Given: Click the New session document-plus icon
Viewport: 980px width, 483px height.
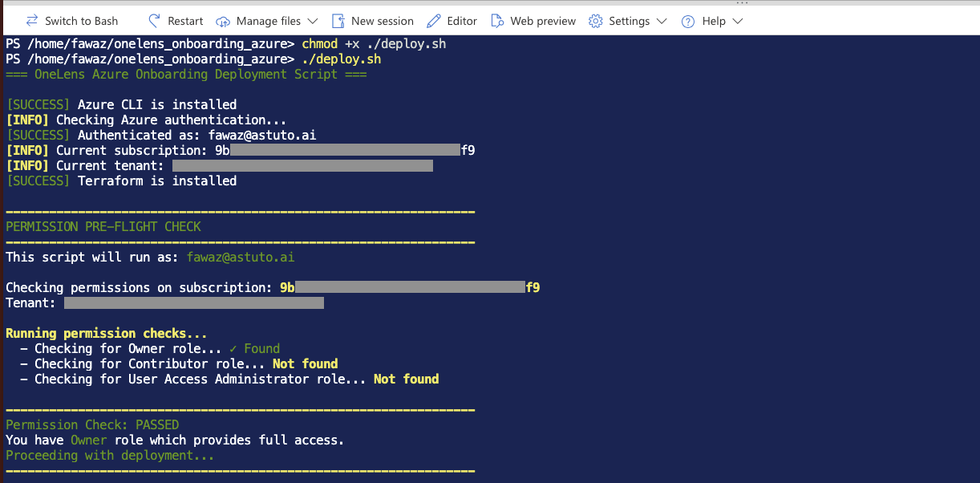Looking at the screenshot, I should [338, 21].
